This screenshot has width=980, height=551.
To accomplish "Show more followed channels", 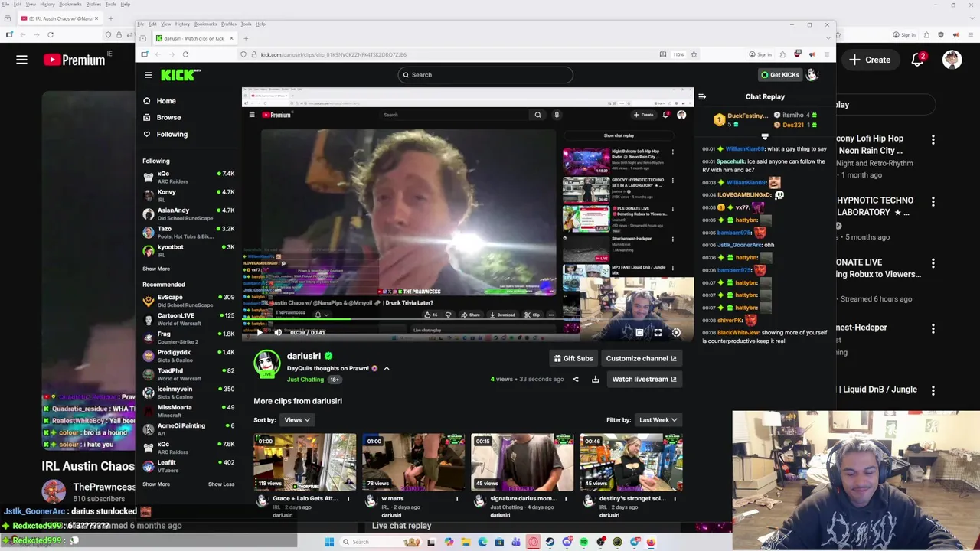I will [156, 269].
